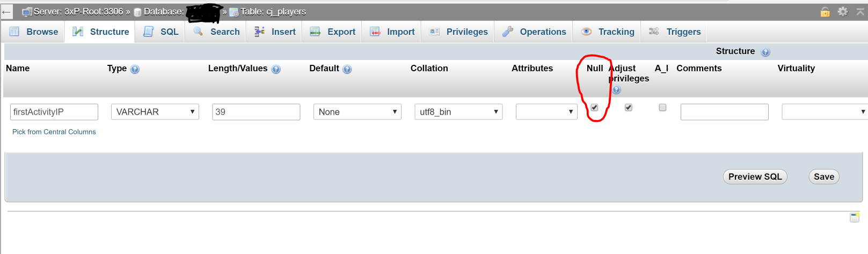Uncheck the Adjust privileges checkbox
This screenshot has height=254, width=868.
pos(629,108)
